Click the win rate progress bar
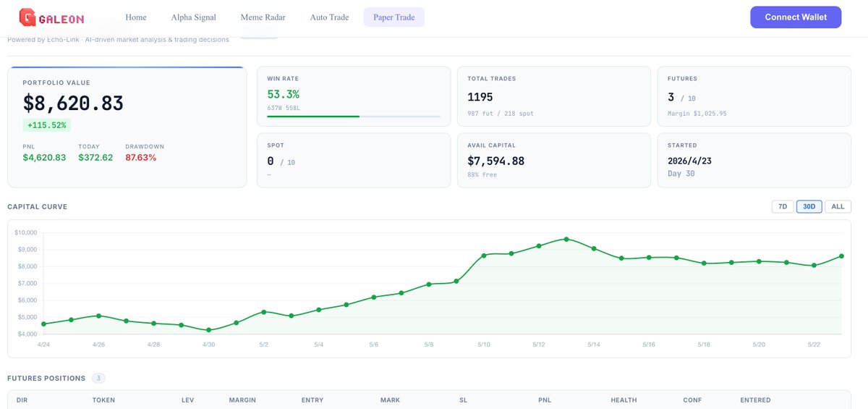 pos(354,116)
